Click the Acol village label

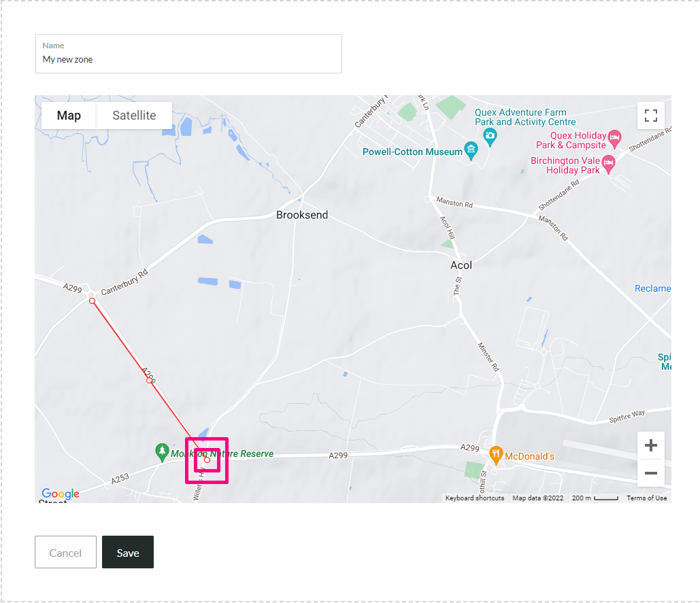[461, 265]
